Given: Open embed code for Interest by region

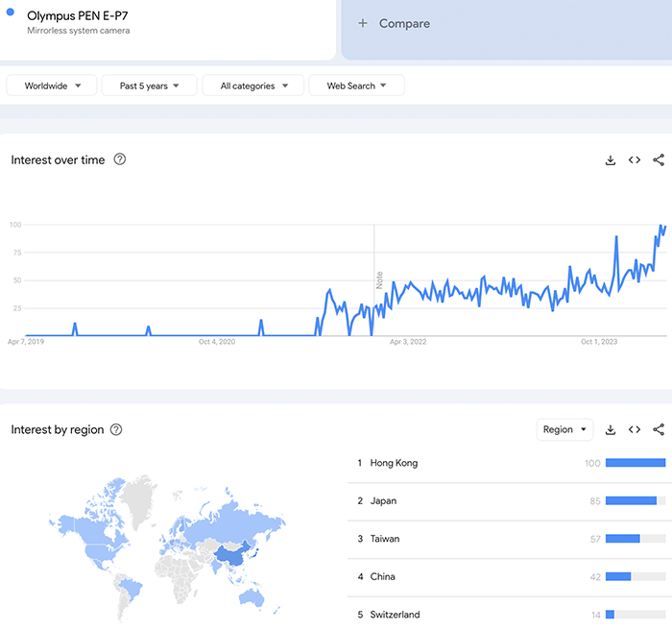Looking at the screenshot, I should pos(635,430).
